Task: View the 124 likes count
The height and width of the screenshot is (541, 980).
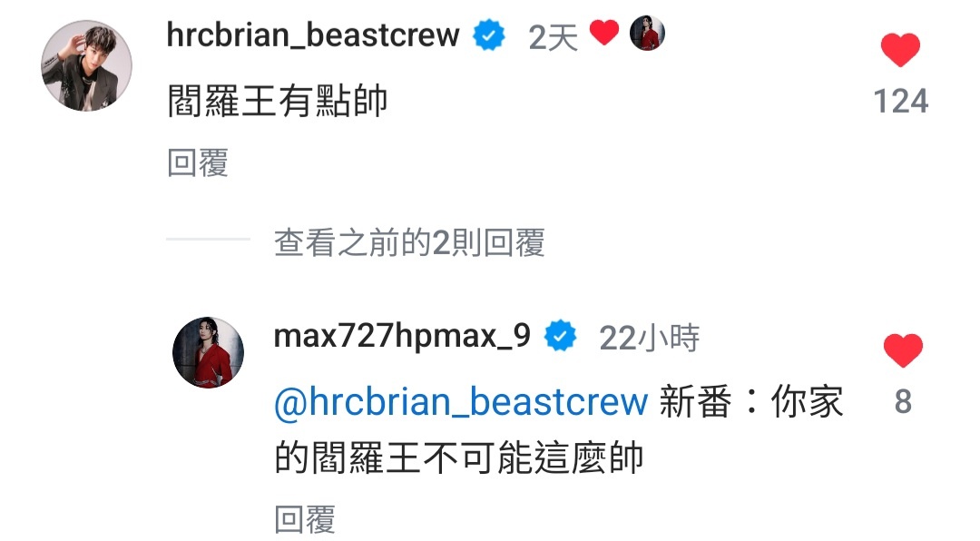Action: click(x=901, y=102)
